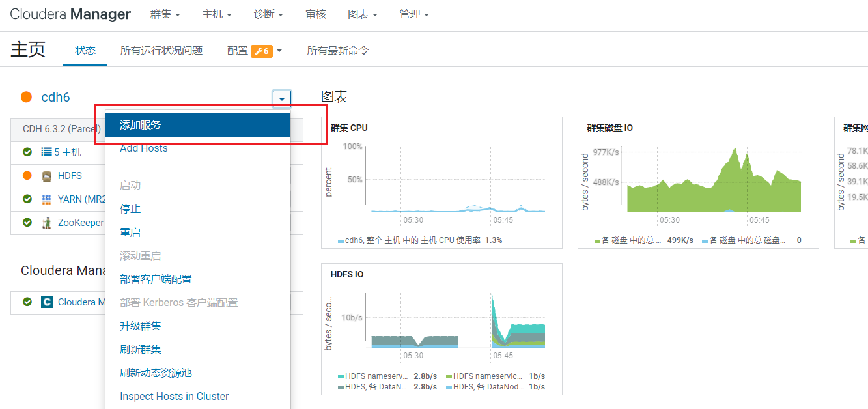Click the orange wrench 6 configuration badge
The image size is (868, 409).
pyautogui.click(x=262, y=51)
